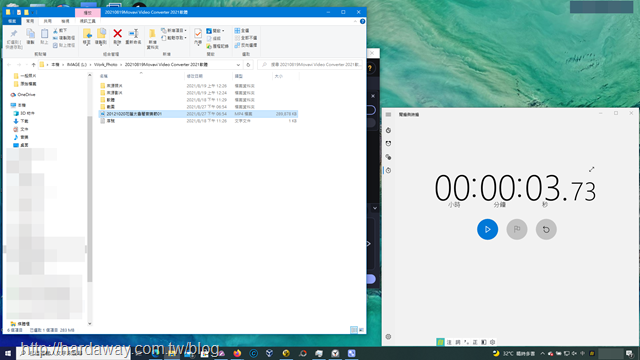Expand the address bar history dropdown
The image size is (640, 360).
[x=238, y=64]
